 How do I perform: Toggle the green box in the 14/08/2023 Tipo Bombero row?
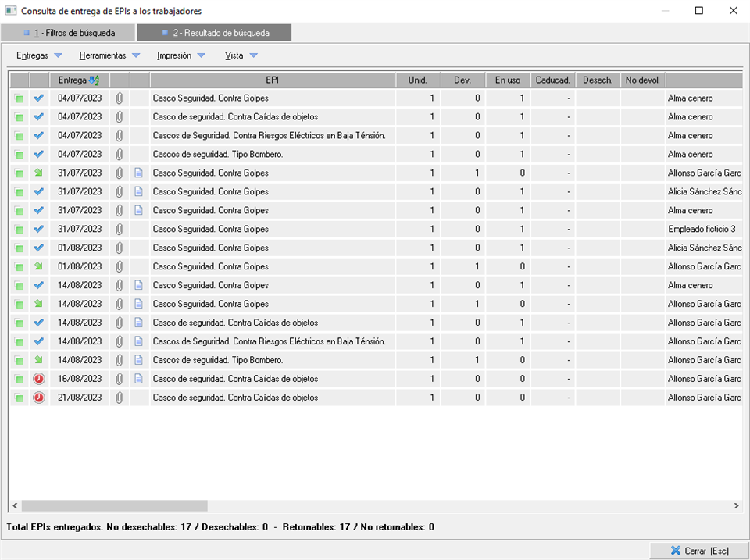pyautogui.click(x=20, y=361)
